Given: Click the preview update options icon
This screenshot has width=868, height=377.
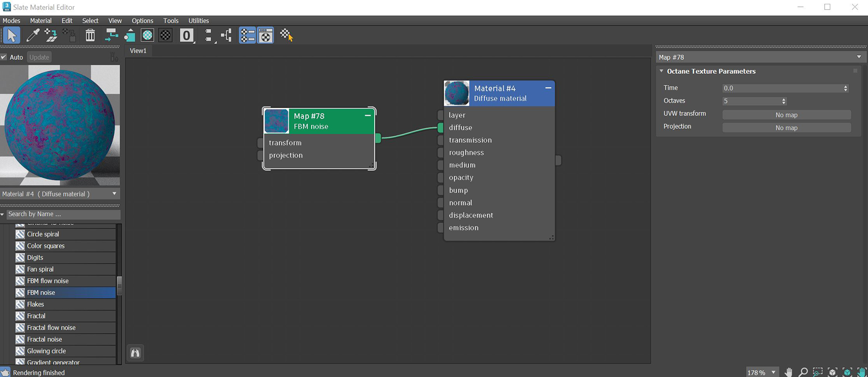Looking at the screenshot, I should 114,57.
